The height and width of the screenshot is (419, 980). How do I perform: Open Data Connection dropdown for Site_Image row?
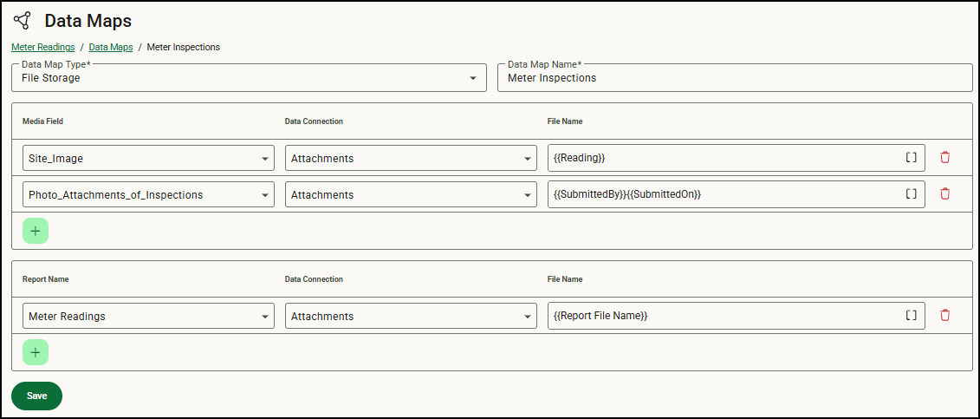point(412,158)
